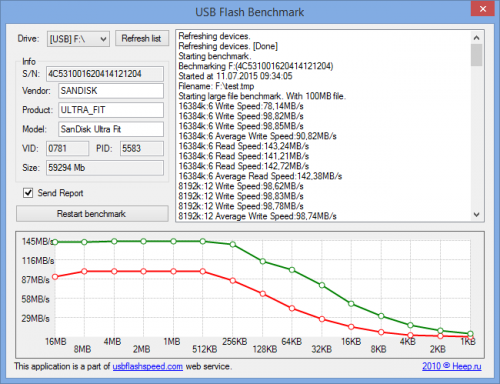Click the log scrollbar down arrow
The height and width of the screenshot is (384, 500).
tap(477, 215)
